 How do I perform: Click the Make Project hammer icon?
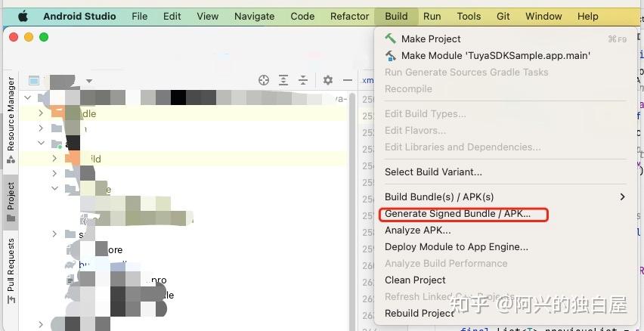pos(390,39)
